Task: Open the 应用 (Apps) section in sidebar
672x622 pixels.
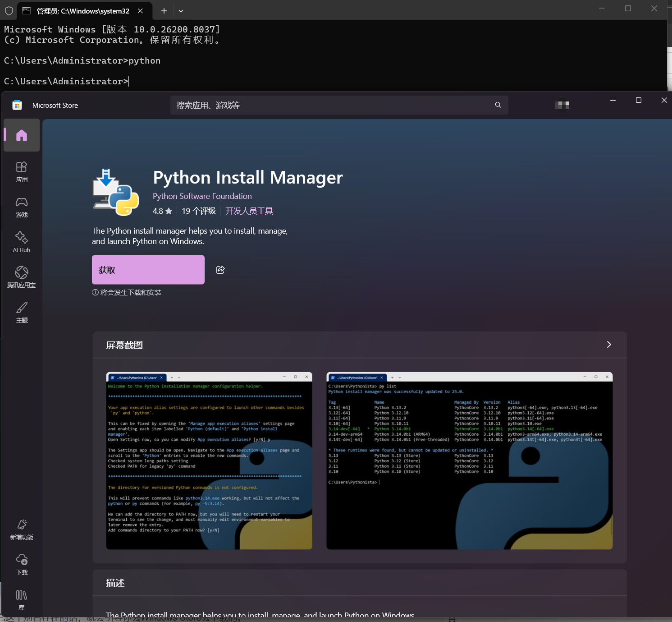Action: tap(22, 172)
